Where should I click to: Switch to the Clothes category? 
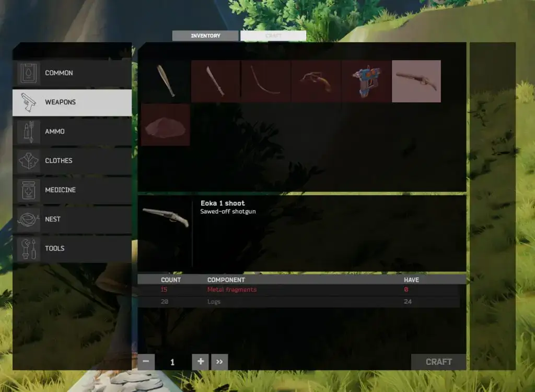click(x=72, y=161)
